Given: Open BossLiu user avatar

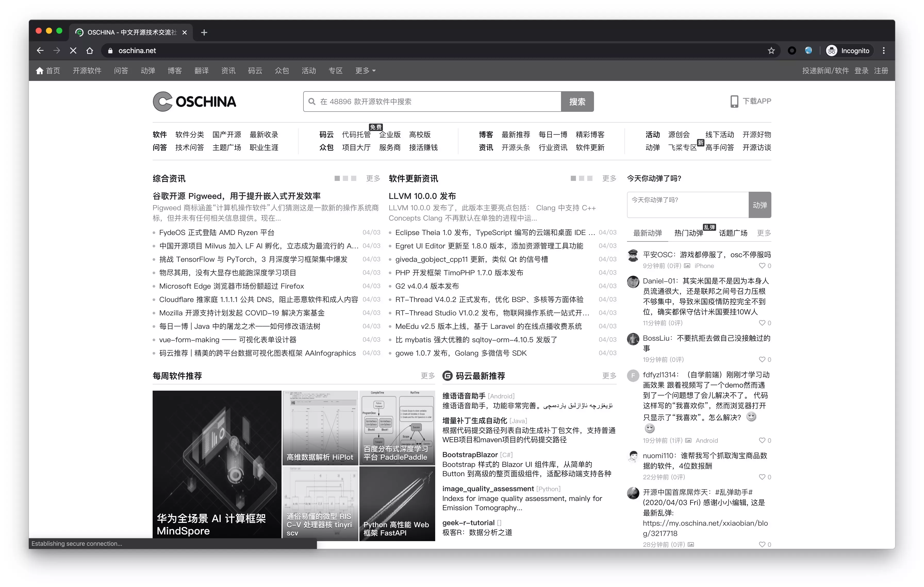Looking at the screenshot, I should (633, 339).
